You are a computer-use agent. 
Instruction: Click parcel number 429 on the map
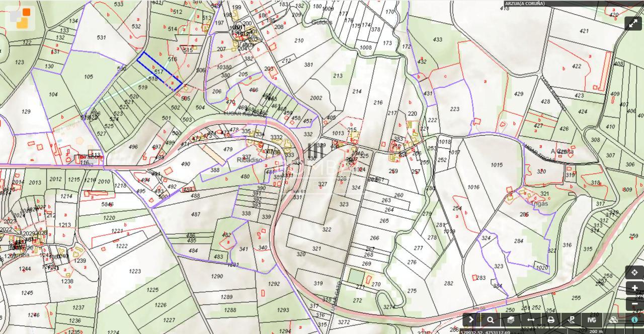tap(519, 94)
